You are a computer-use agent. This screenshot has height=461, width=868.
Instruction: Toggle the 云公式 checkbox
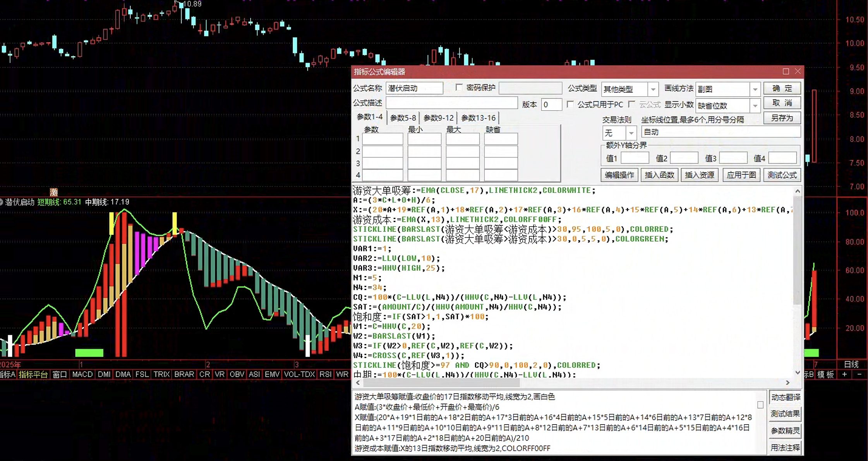tap(632, 104)
